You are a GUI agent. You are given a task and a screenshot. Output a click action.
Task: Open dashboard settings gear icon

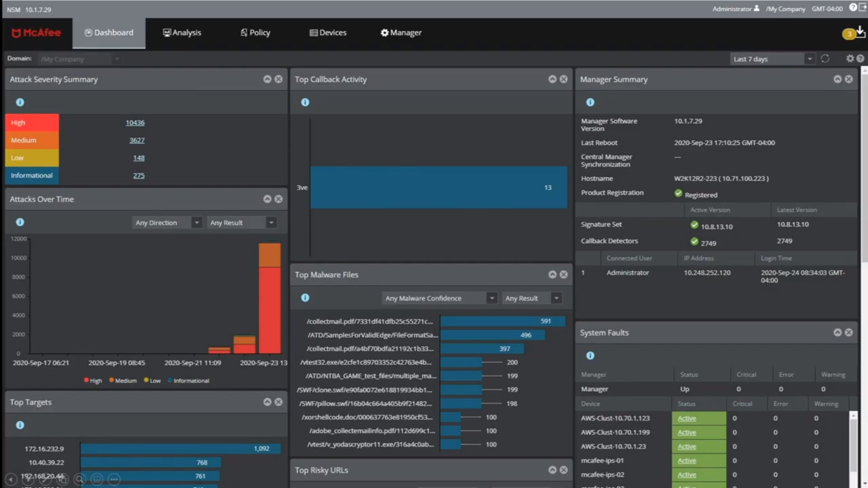point(850,59)
